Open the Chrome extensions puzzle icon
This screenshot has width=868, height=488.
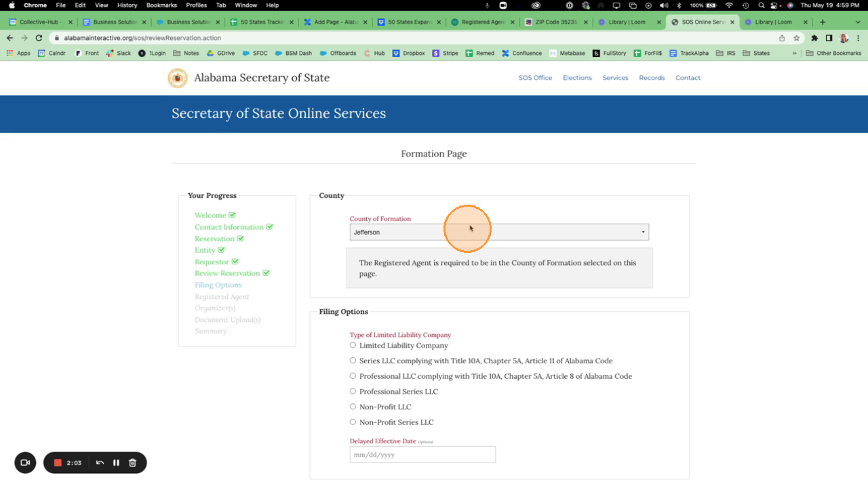click(814, 38)
